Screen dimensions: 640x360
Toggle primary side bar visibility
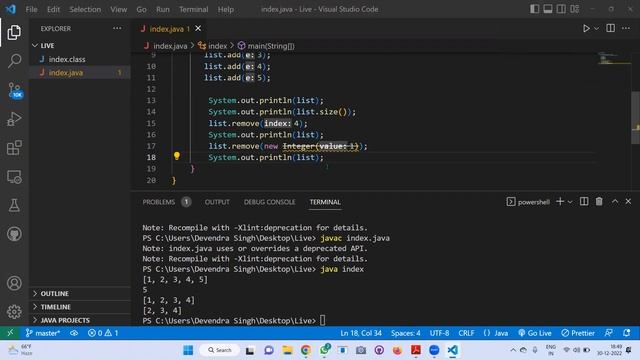pos(534,9)
